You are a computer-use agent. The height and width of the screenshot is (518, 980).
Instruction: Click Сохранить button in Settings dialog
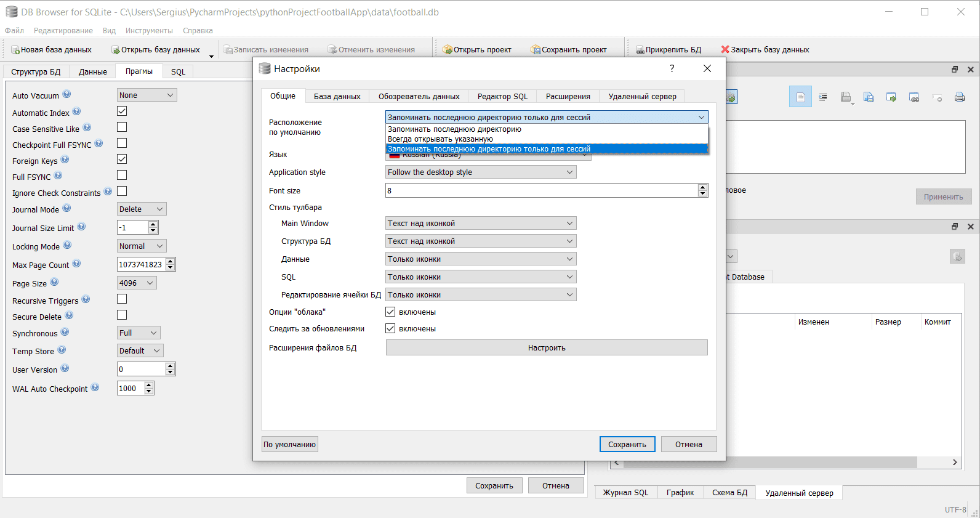tap(627, 444)
